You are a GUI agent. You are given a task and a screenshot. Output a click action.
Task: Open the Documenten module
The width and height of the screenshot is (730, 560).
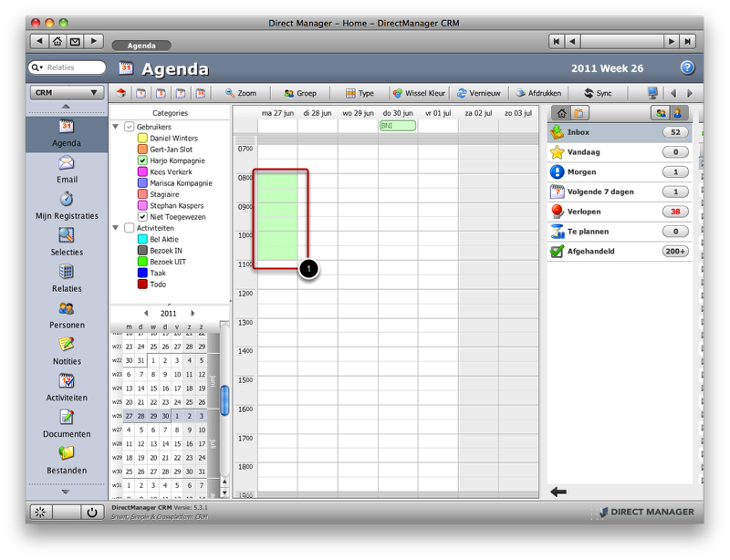67,424
